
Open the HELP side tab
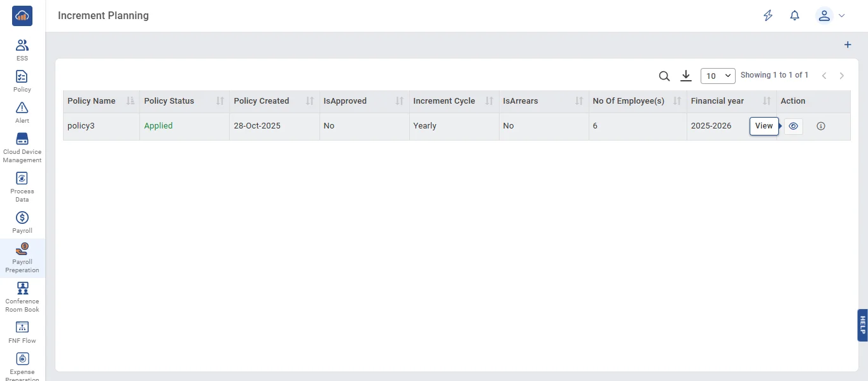(862, 325)
